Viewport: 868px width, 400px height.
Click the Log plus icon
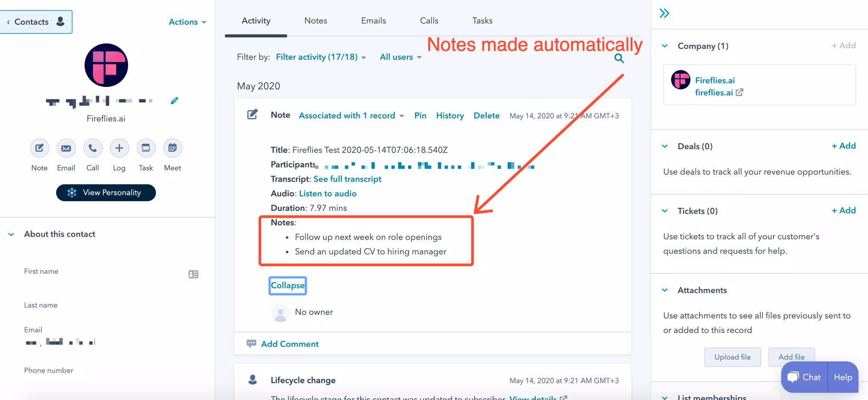point(119,148)
